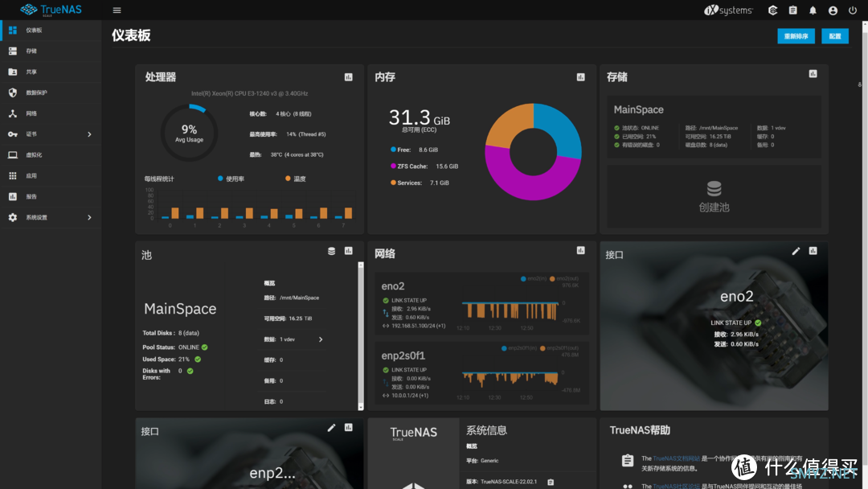868x489 pixels.
Task: Toggle the eno2(in) legend swatch in the 网络 card
Action: tap(523, 278)
